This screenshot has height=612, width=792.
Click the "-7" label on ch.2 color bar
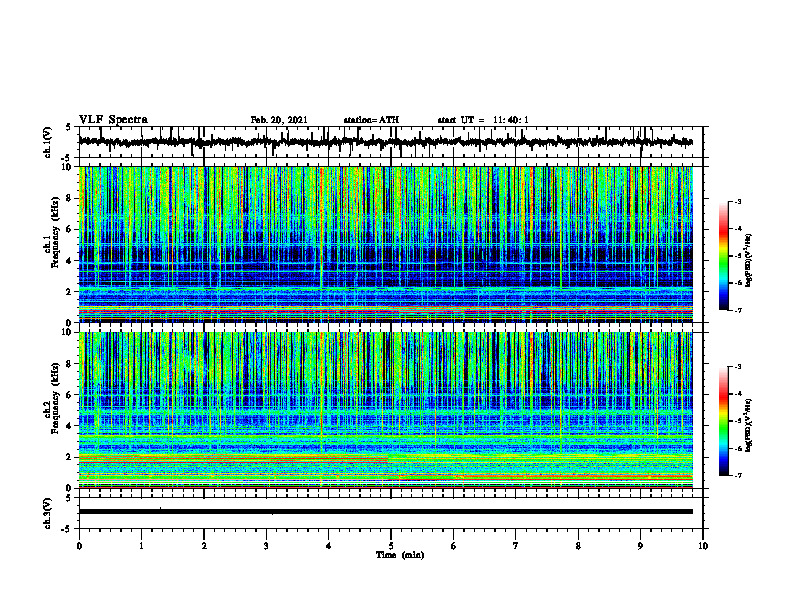[x=738, y=476]
